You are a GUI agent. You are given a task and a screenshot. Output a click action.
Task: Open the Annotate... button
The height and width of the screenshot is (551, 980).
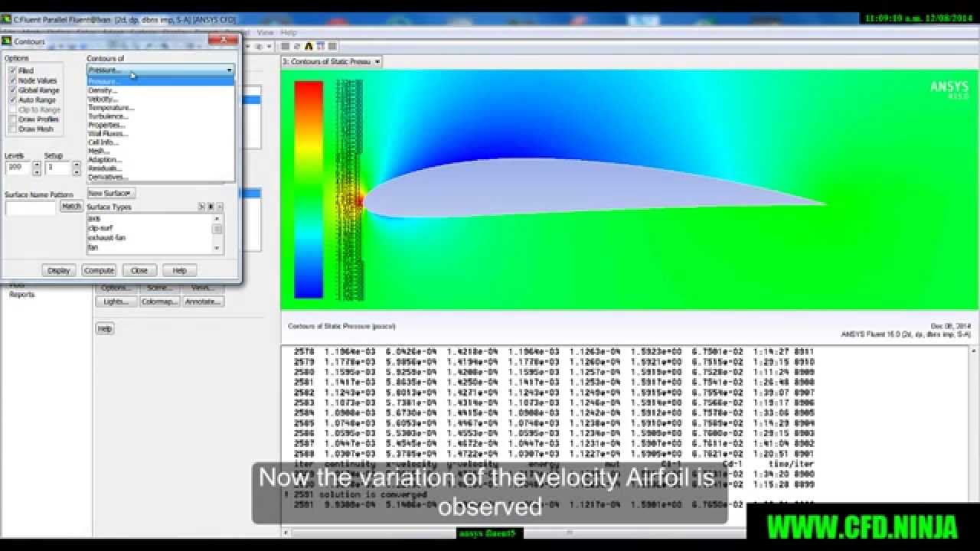[203, 302]
